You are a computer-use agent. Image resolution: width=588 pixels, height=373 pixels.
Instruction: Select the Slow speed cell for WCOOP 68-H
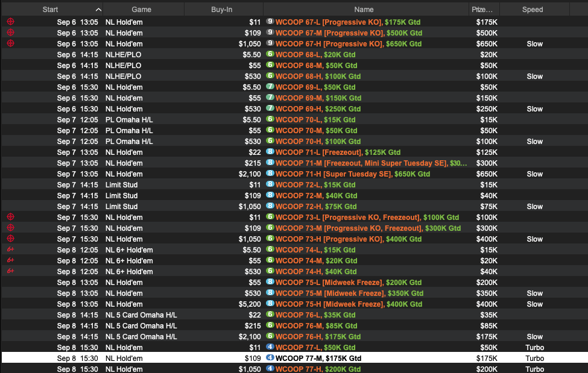pos(534,77)
